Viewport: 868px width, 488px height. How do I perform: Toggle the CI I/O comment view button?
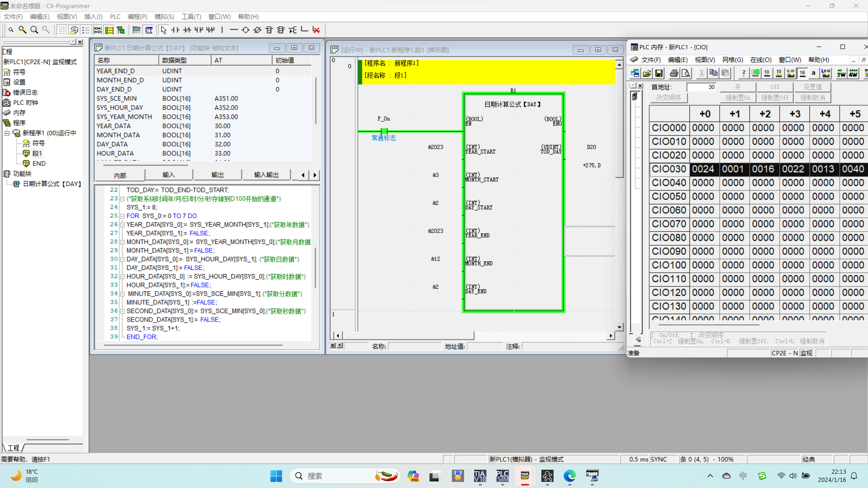pyautogui.click(x=149, y=30)
